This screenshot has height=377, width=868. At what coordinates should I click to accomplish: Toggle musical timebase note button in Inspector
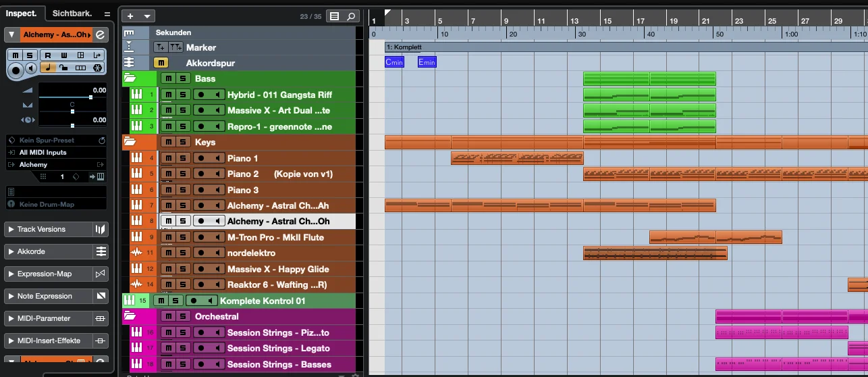click(x=48, y=68)
